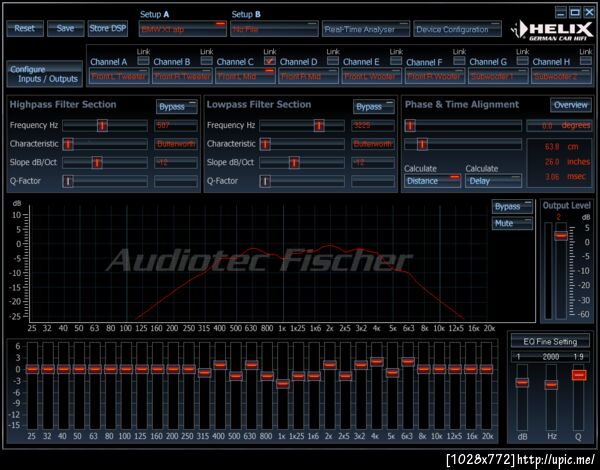Select Channel B Front R Tweeter
Image resolution: width=600 pixels, height=470 pixels.
[x=182, y=76]
